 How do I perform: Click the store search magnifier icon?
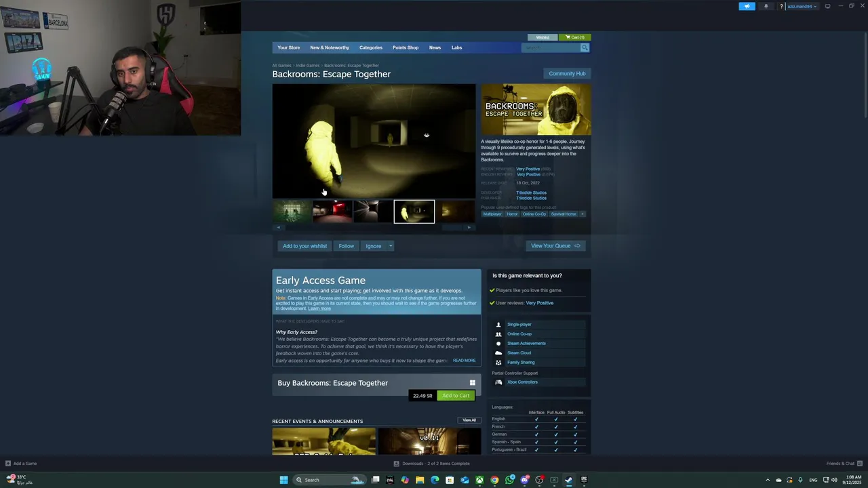click(x=585, y=47)
